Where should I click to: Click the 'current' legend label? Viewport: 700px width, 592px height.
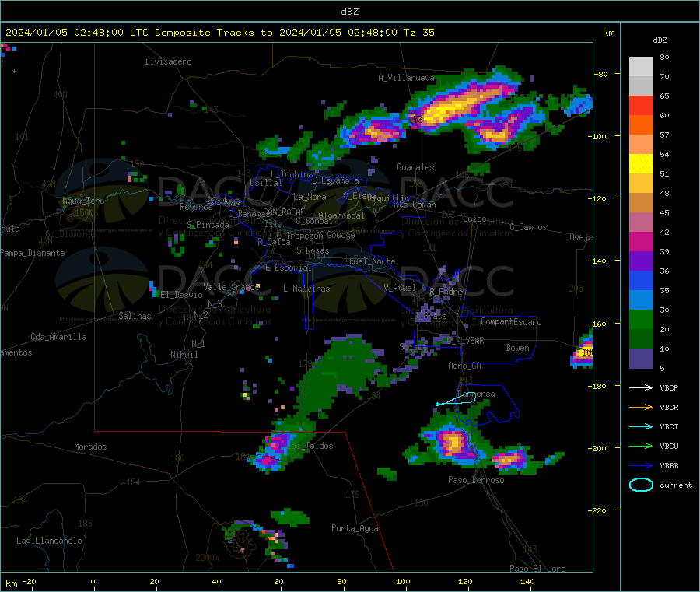(676, 485)
